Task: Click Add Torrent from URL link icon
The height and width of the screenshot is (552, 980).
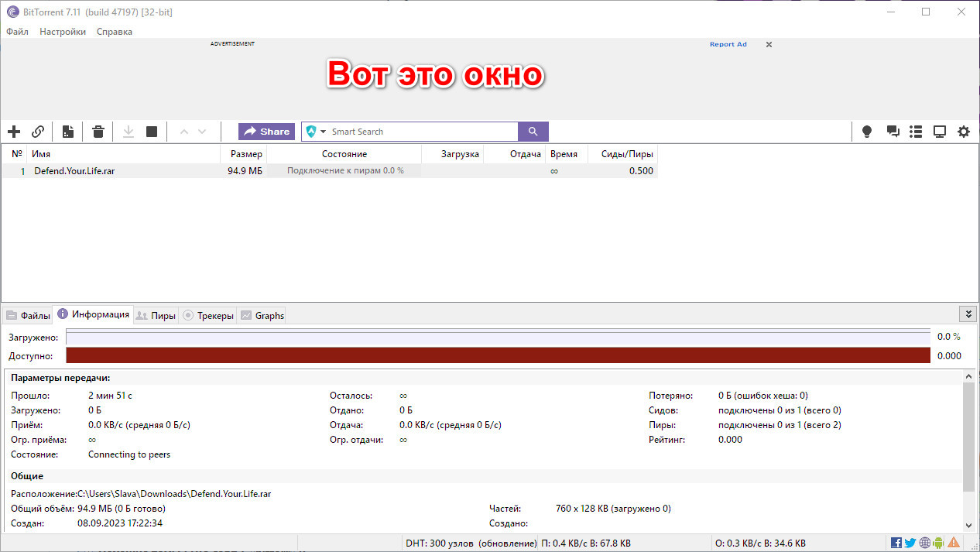Action: click(38, 132)
